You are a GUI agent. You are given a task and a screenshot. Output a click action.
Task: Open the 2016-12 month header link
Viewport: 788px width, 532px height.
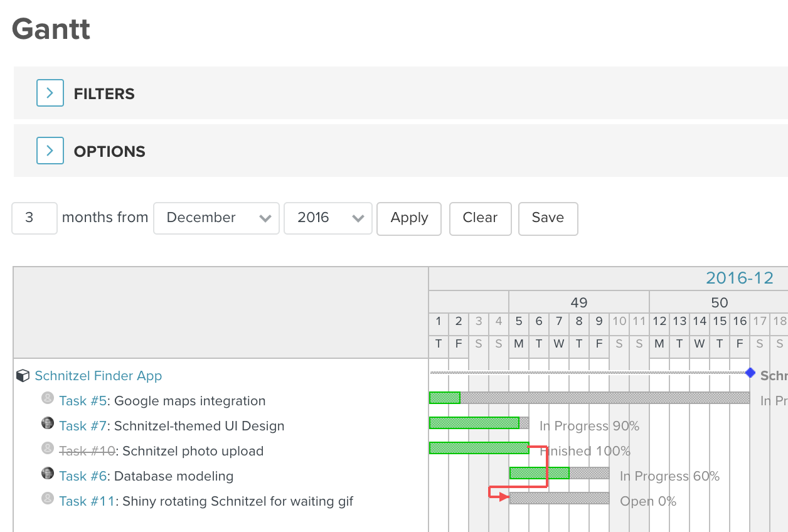click(740, 278)
